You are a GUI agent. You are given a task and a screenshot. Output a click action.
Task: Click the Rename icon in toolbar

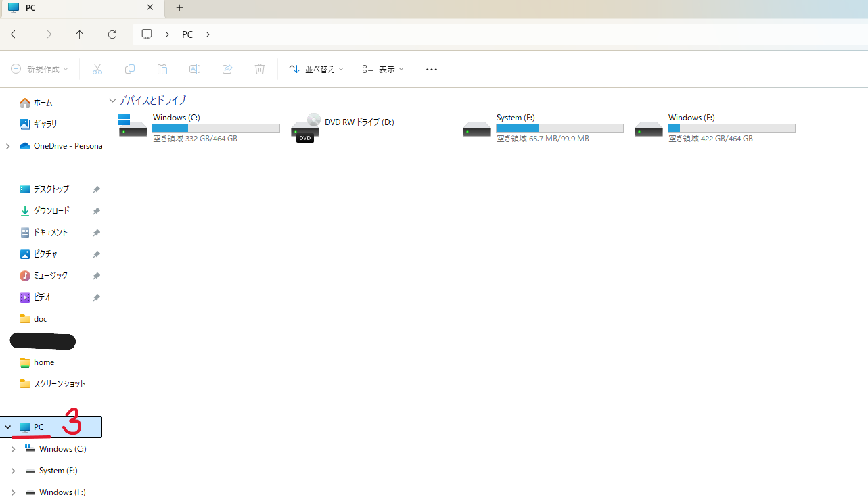coord(195,69)
